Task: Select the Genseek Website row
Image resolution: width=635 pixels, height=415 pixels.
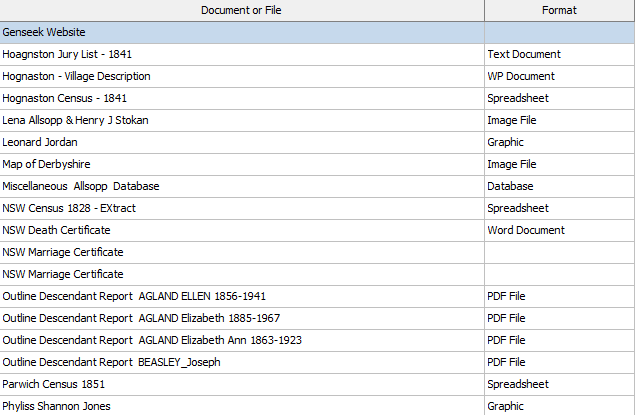Action: [x=44, y=32]
